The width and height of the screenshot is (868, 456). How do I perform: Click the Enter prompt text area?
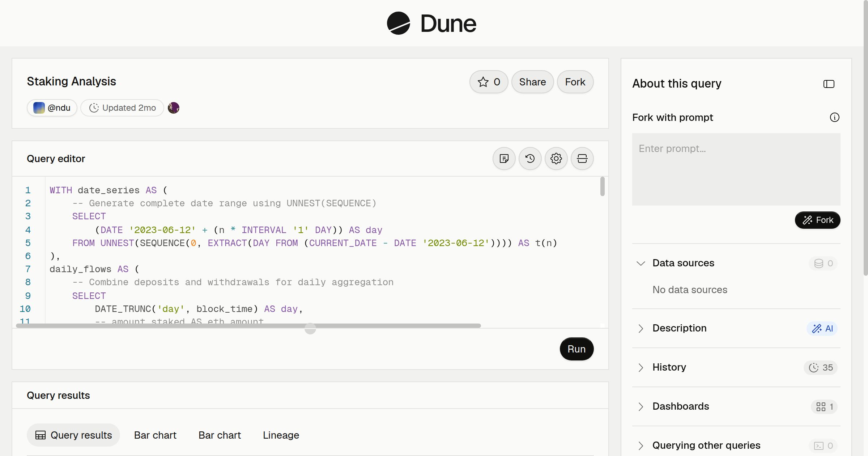[736, 169]
